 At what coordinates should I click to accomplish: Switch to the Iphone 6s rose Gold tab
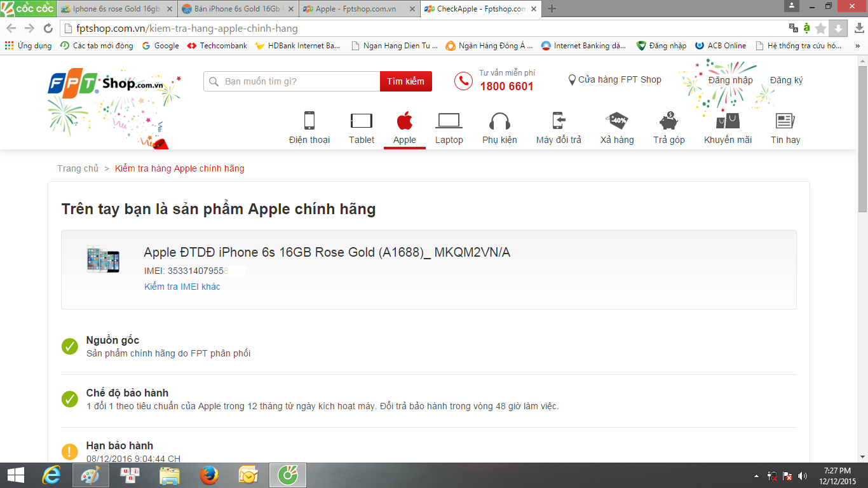(x=114, y=9)
